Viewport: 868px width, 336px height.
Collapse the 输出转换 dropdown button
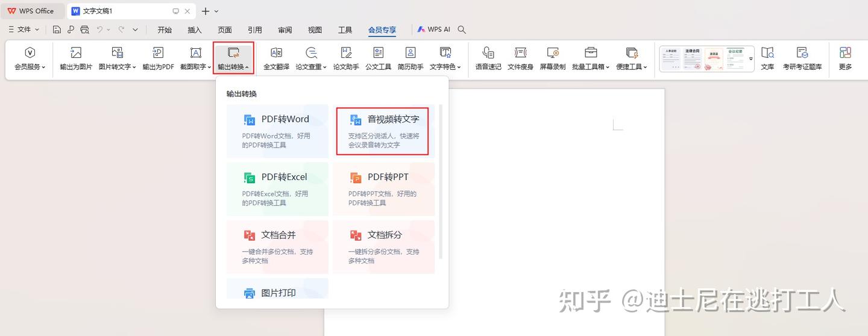pos(233,58)
